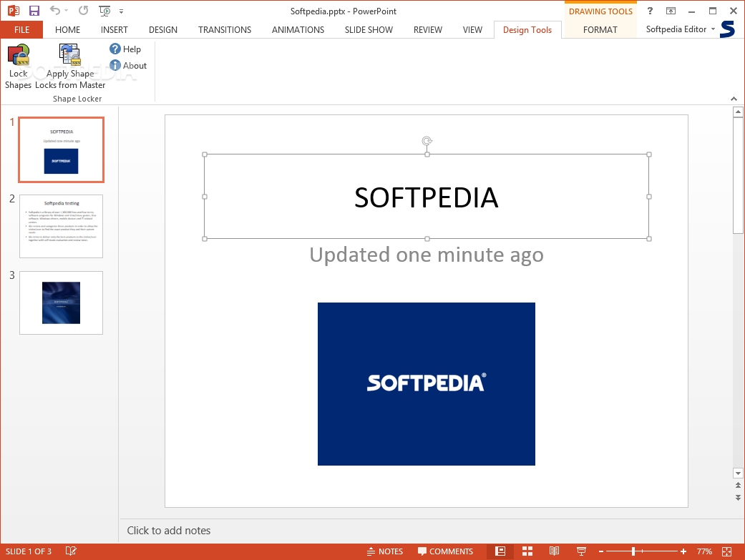
Task: Click vertical scrollbar up arrow
Action: (738, 112)
